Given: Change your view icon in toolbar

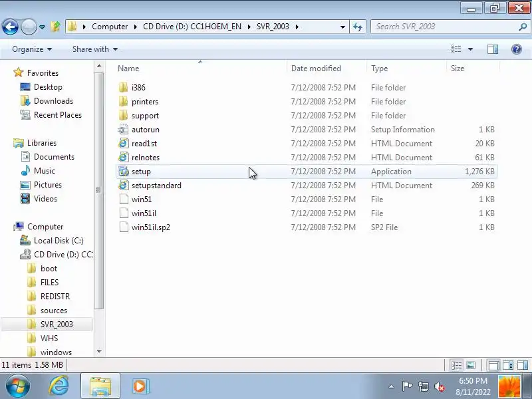Looking at the screenshot, I should point(456,49).
